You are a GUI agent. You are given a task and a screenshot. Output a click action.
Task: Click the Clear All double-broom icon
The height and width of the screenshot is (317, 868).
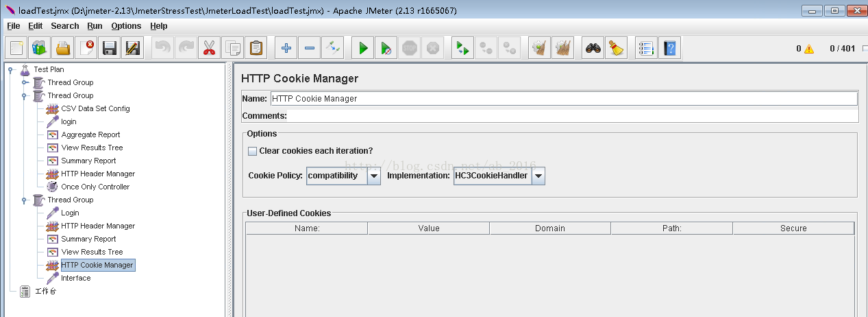coord(563,48)
